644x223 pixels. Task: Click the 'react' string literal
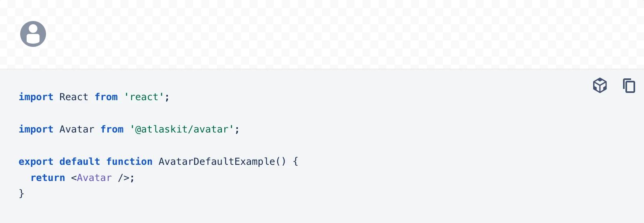click(x=144, y=97)
